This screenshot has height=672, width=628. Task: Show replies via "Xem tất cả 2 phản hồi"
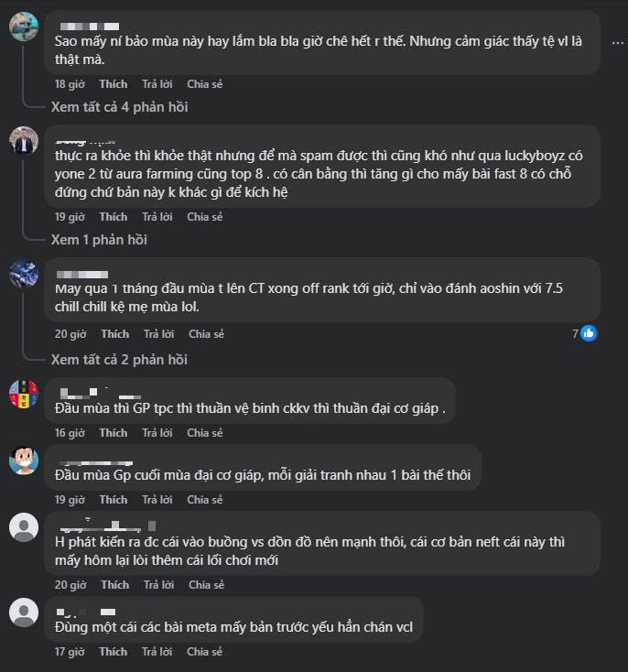pyautogui.click(x=119, y=360)
